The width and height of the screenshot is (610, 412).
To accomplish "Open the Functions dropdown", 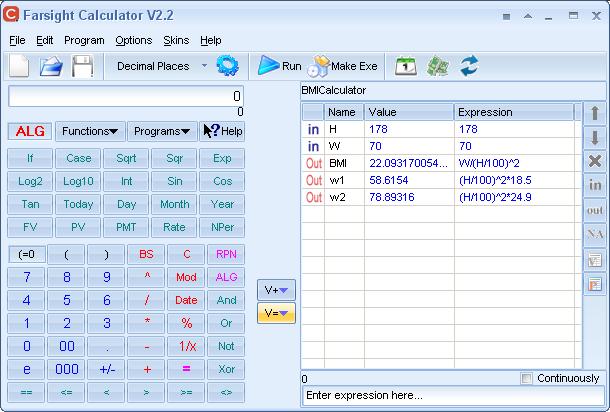I will pyautogui.click(x=90, y=131).
